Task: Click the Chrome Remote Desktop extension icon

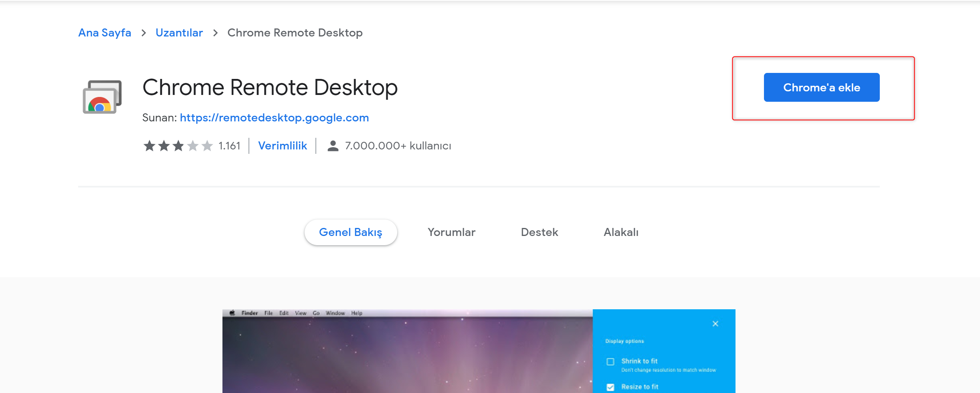Action: coord(102,97)
